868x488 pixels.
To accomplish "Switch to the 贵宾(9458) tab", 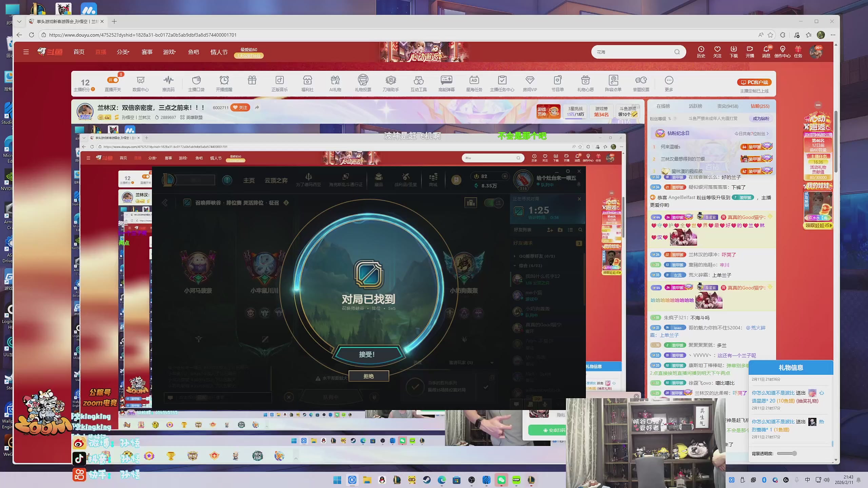I will point(728,106).
